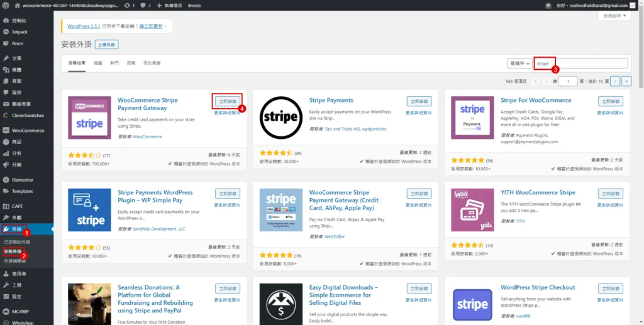
Task: Click Breeze in the admin bar
Action: pyautogui.click(x=194, y=5)
